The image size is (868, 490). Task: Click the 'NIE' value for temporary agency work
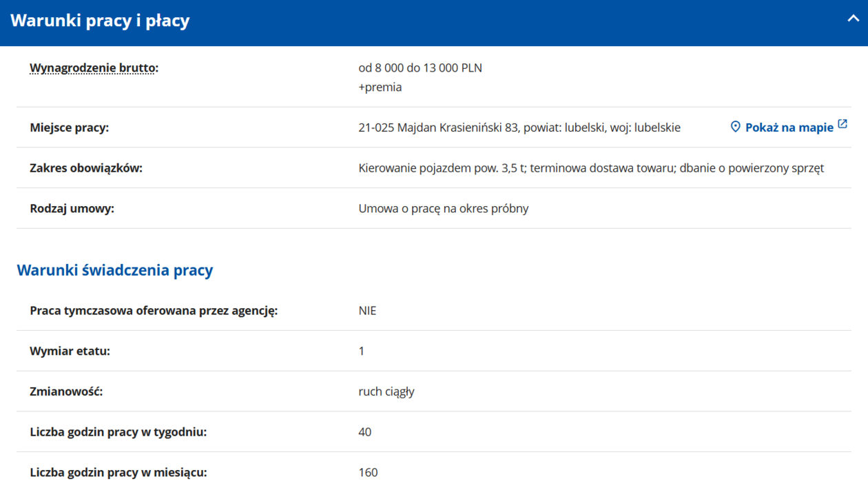pos(367,311)
